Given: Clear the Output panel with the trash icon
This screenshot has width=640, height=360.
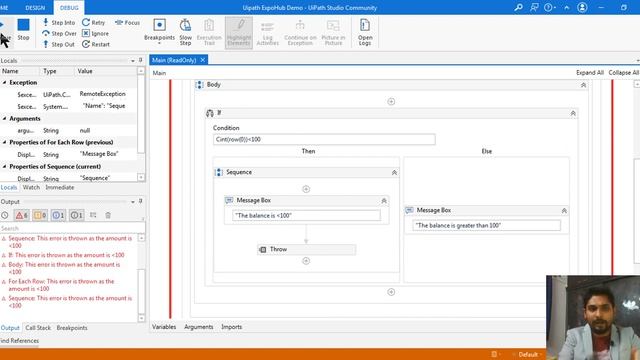Looking at the screenshot, I should click(108, 215).
